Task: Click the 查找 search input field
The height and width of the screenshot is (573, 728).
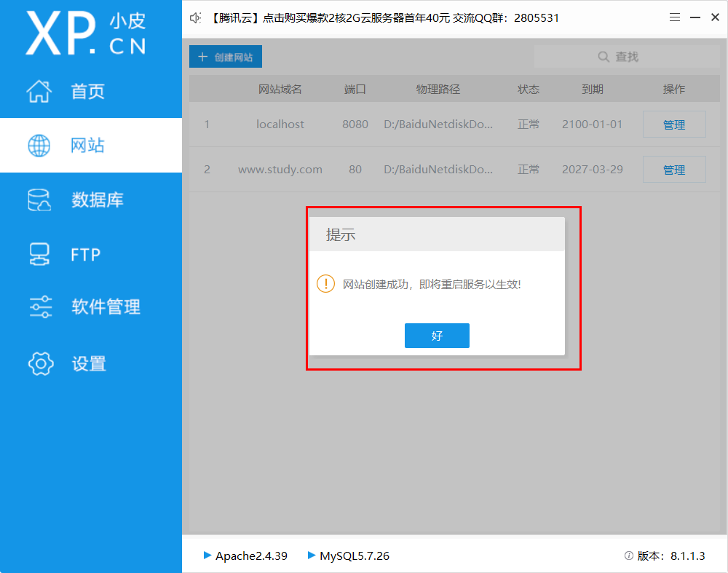Action: click(x=627, y=57)
